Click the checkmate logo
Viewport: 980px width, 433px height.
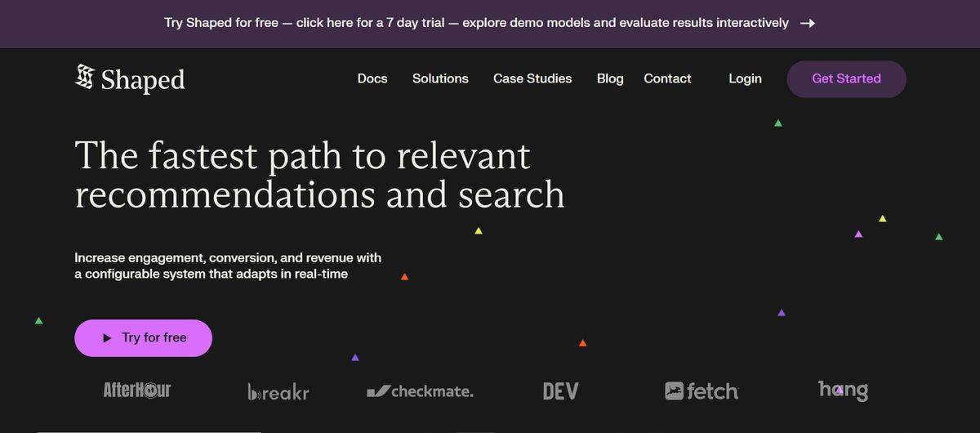420,391
